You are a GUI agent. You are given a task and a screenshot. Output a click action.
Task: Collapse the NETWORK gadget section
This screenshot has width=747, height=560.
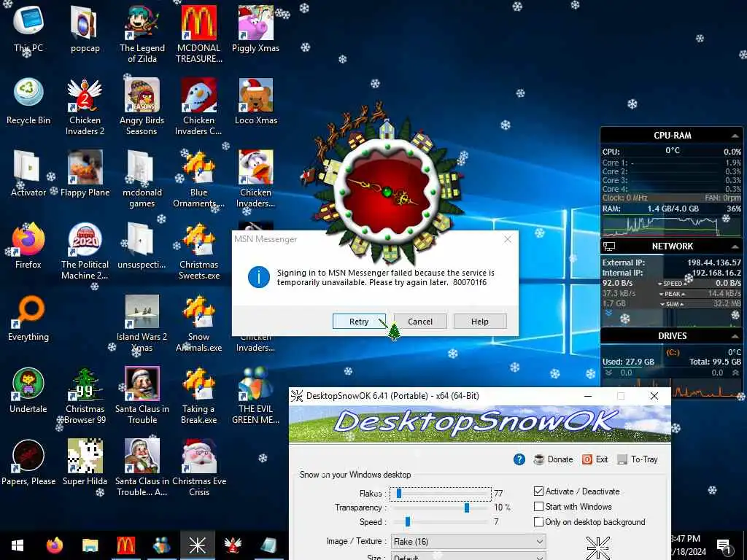click(735, 246)
